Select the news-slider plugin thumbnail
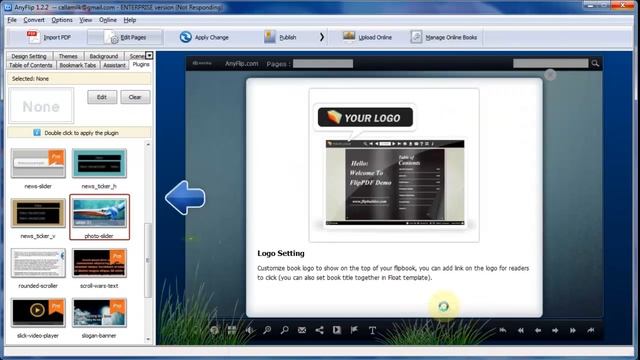The width and height of the screenshot is (640, 360). 38,164
